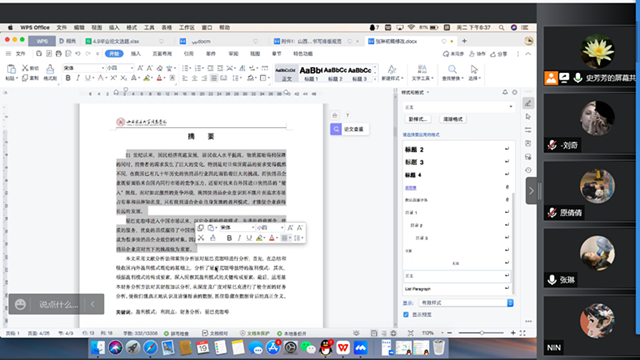Click the Find and Replace magnifier icon
Screen dimensions: 640x360
[452, 69]
